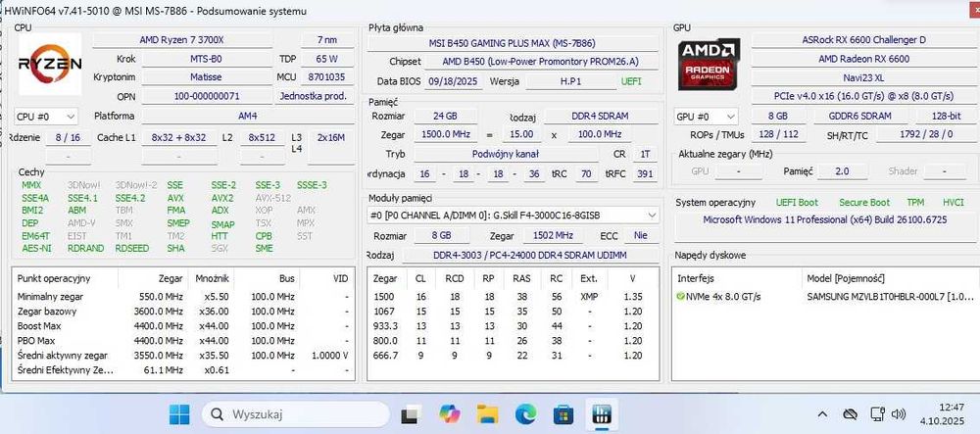Open network status tray icon
The height and width of the screenshot is (434, 980).
(877, 414)
